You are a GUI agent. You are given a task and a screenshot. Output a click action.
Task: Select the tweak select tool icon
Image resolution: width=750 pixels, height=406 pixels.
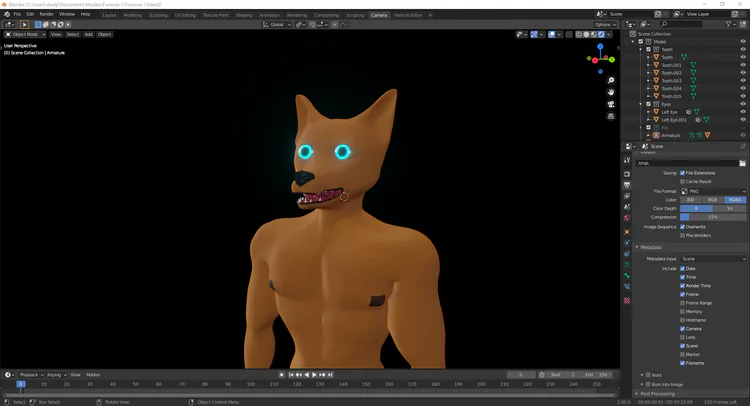(x=24, y=24)
